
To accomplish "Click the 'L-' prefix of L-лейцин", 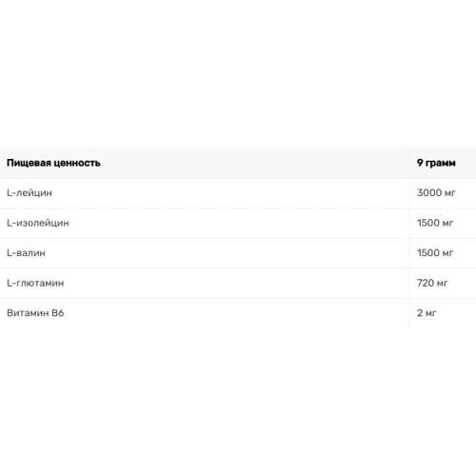I will point(11,193).
